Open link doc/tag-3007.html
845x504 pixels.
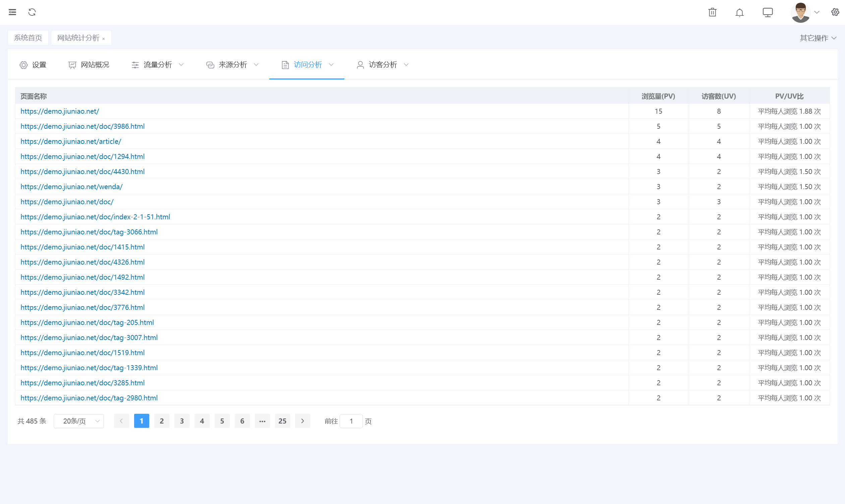(89, 338)
